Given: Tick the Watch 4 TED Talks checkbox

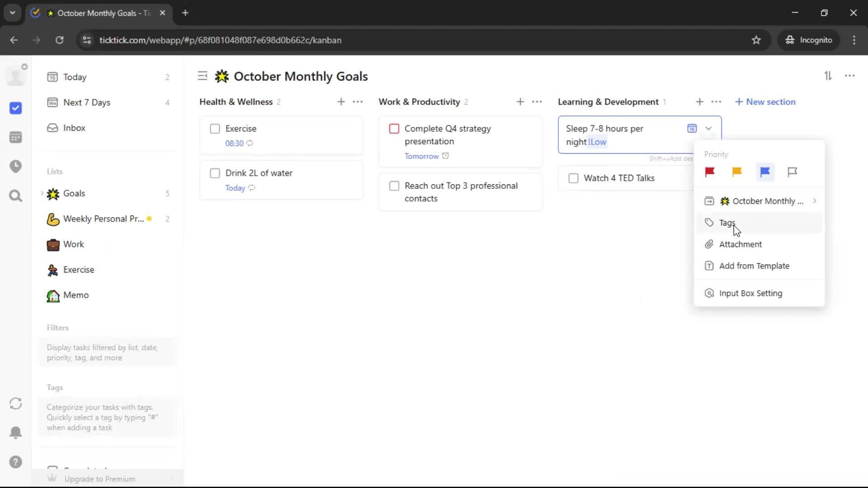Looking at the screenshot, I should 573,178.
